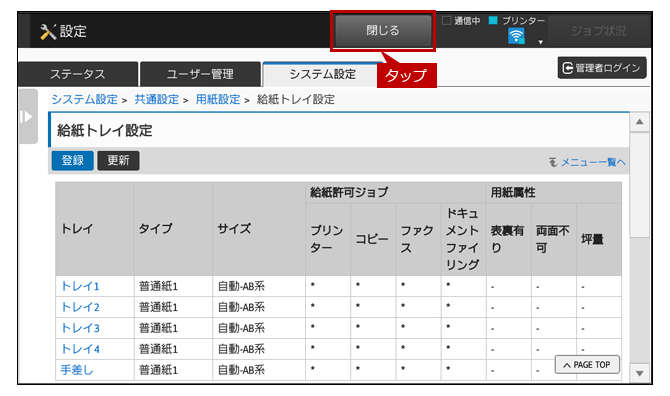Click the 管理者ログイン button
This screenshot has width=670, height=396.
(x=602, y=68)
